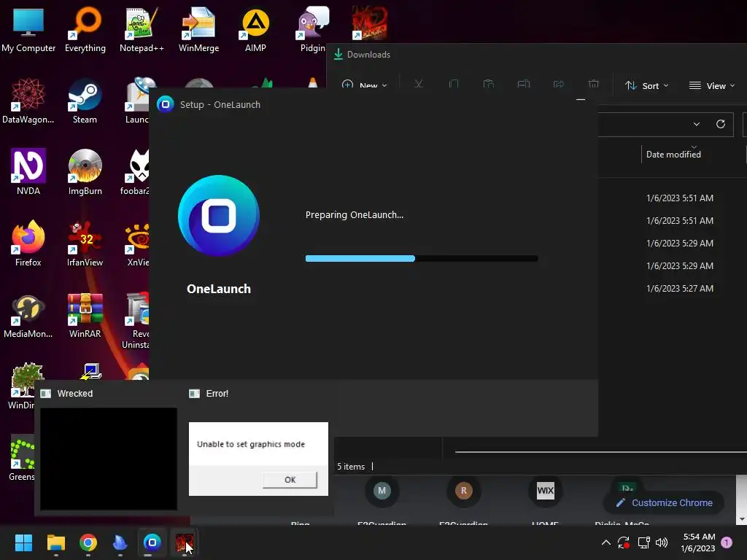Click the OneLaunch setup progress bar

(x=422, y=259)
